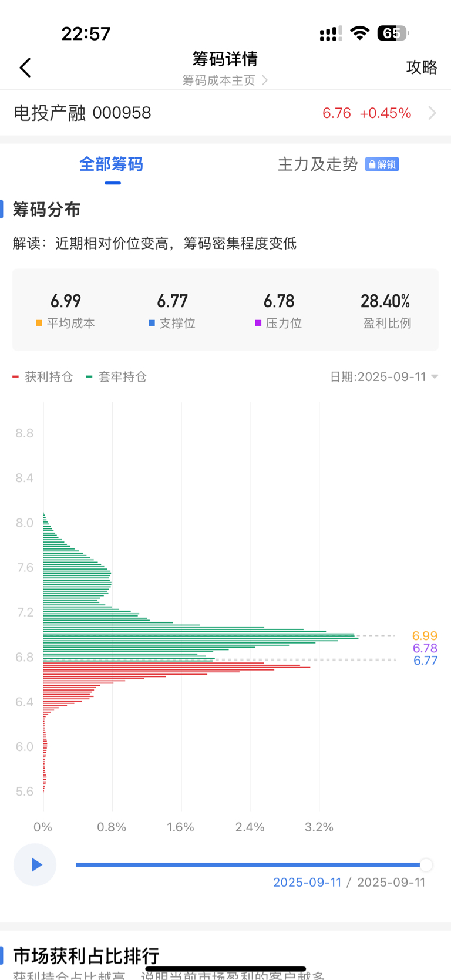Open the date 2025-09-11 dropdown
Image resolution: width=451 pixels, height=980 pixels.
tap(384, 377)
